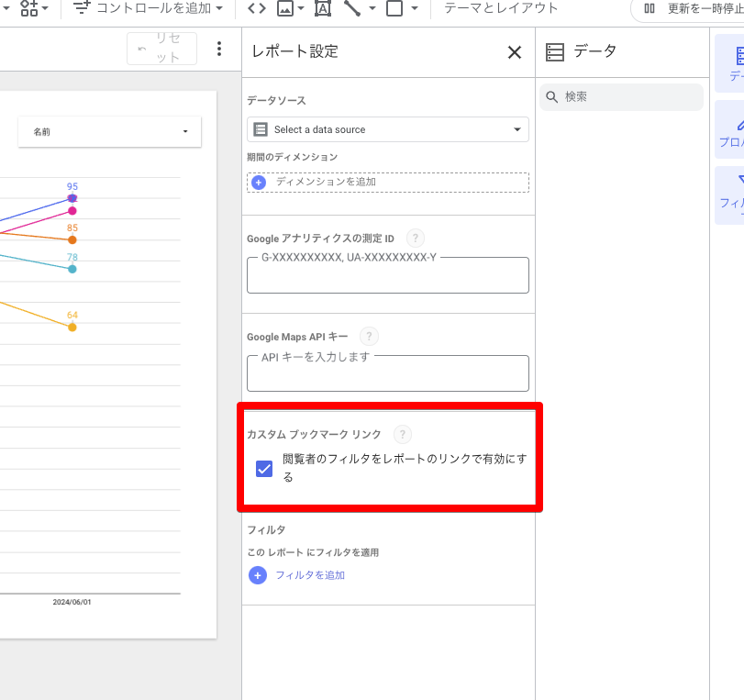Image resolution: width=744 pixels, height=700 pixels.
Task: Open テーマとレイアウト panel
Action: (x=501, y=8)
